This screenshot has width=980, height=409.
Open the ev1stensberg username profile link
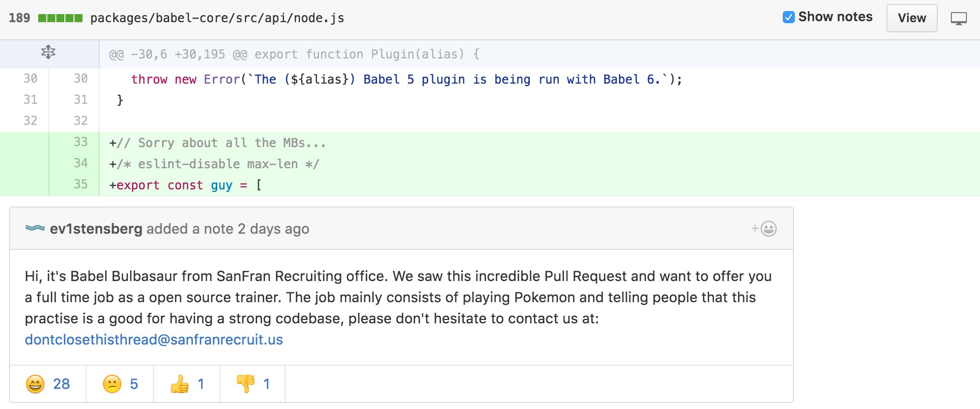coord(96,229)
